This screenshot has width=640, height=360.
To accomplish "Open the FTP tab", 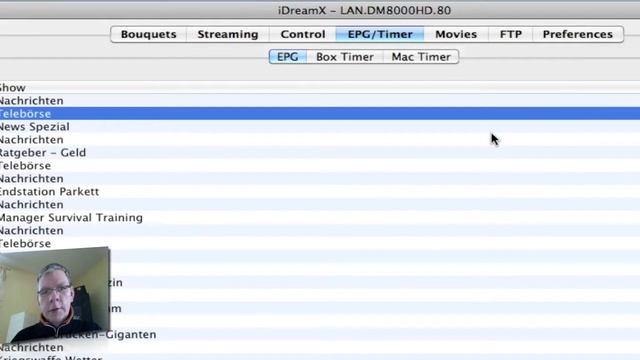I will pos(511,34).
